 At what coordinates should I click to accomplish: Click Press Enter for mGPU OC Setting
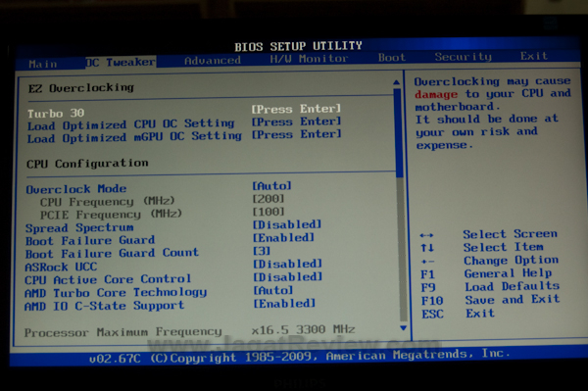click(x=296, y=134)
